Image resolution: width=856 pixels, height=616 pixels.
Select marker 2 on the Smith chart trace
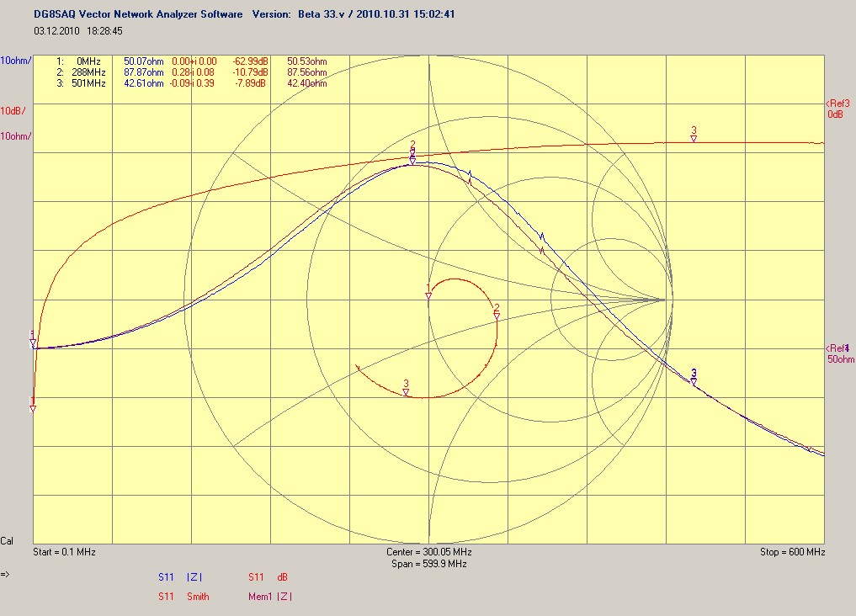497,311
